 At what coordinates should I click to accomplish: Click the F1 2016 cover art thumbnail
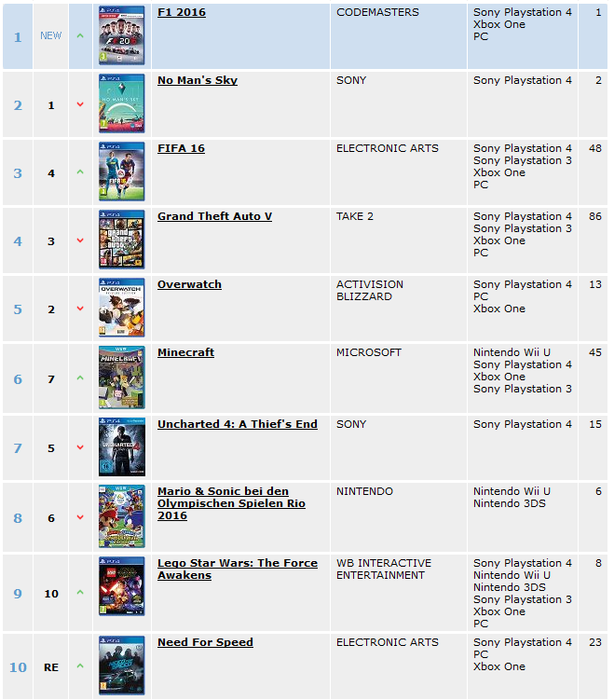coord(122,35)
